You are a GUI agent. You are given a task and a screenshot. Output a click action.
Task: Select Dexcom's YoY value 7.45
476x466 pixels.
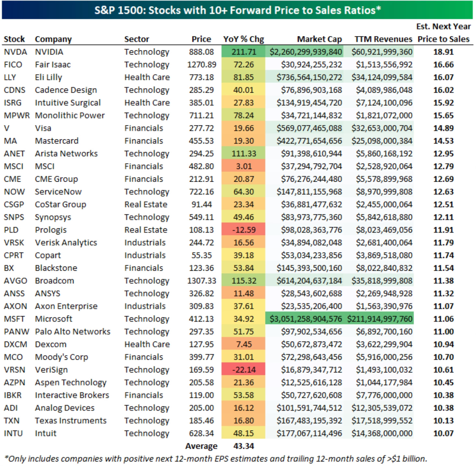click(x=244, y=344)
